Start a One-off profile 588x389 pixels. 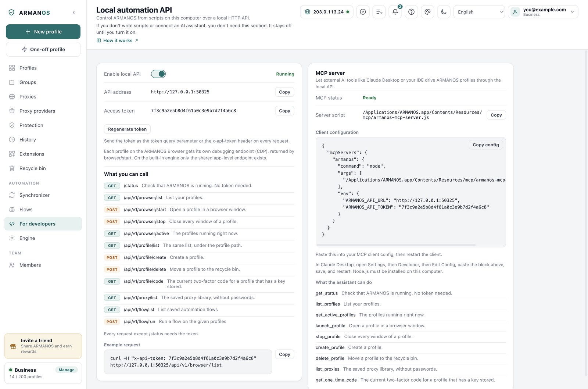43,49
